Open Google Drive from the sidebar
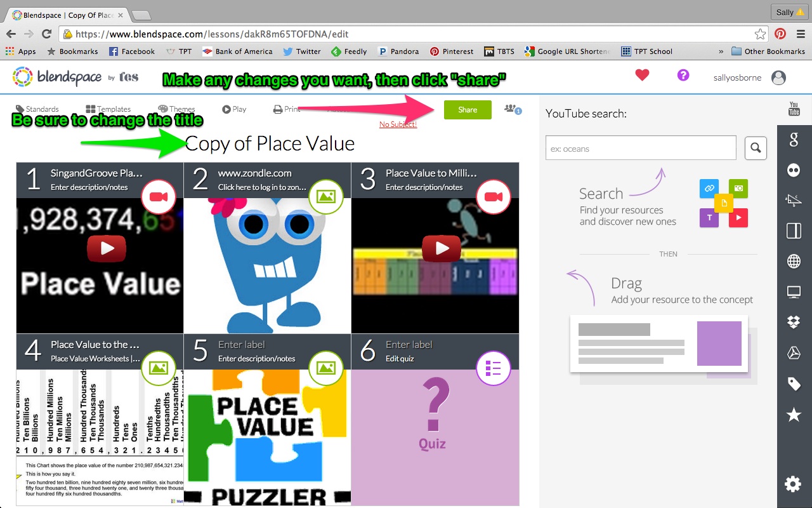Image resolution: width=812 pixels, height=508 pixels. click(x=794, y=353)
